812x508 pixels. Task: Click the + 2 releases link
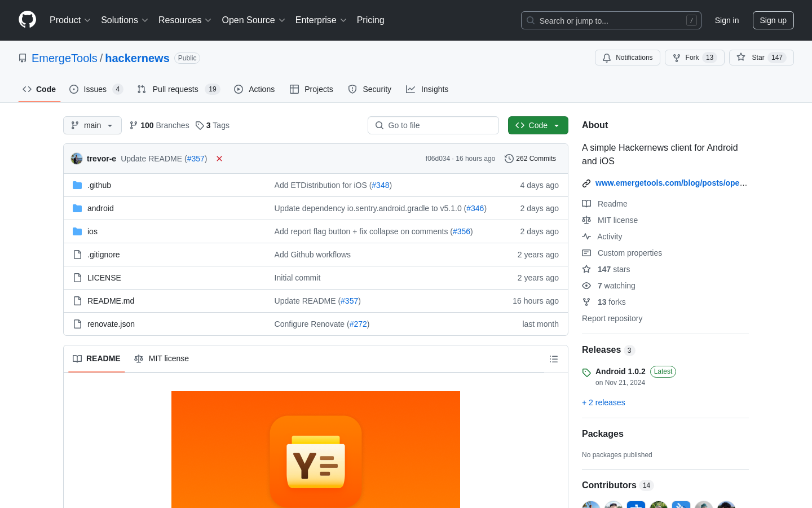[603, 402]
